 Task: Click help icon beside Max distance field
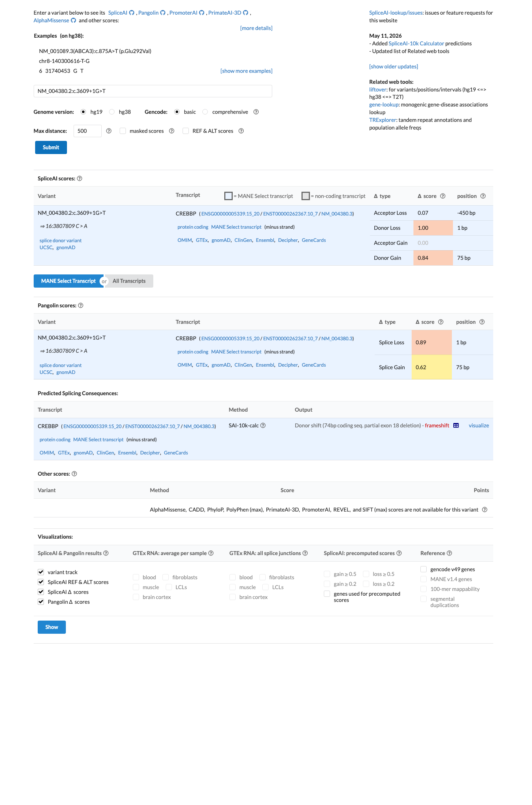(x=109, y=131)
